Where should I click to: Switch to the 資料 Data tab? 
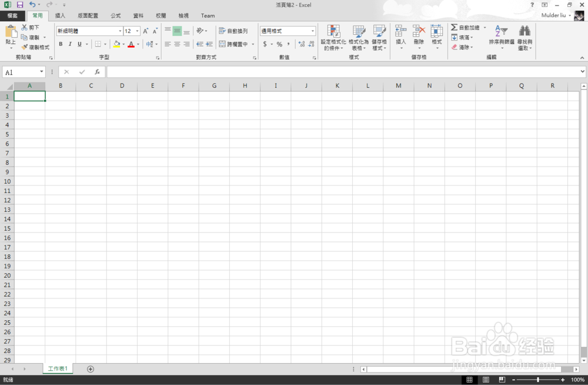click(138, 15)
